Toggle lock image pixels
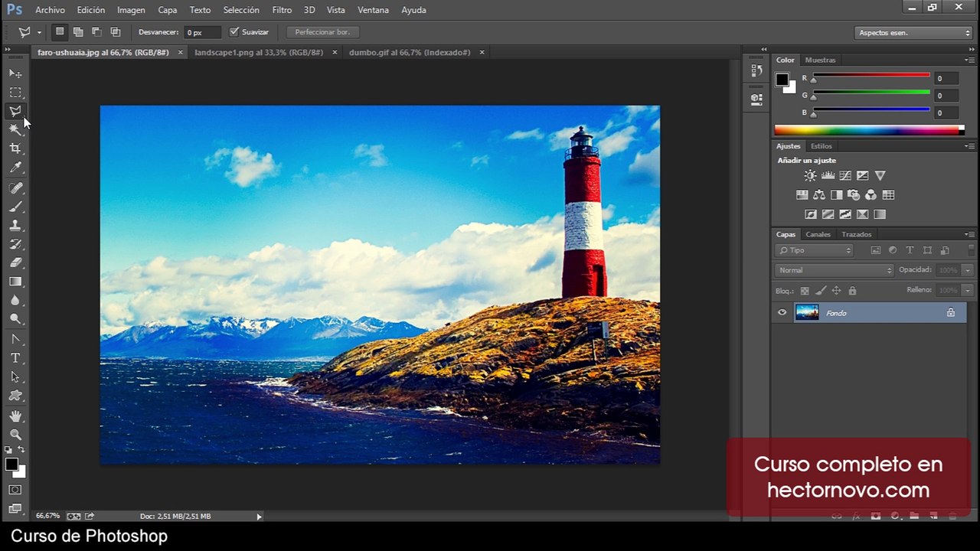The height and width of the screenshot is (551, 980). point(820,291)
